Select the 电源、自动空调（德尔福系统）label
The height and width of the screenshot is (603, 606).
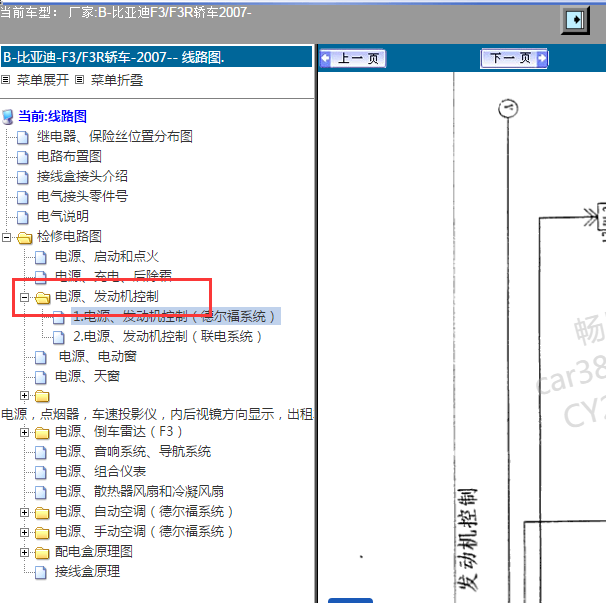(144, 512)
